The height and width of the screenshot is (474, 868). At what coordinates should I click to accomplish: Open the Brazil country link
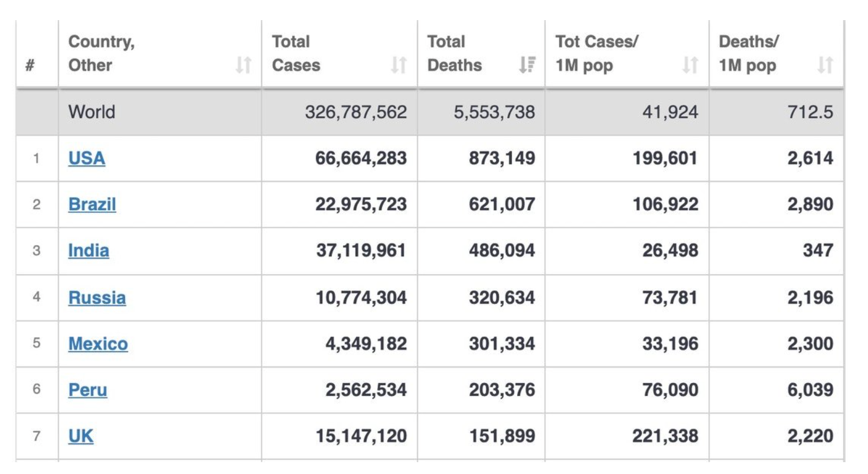click(92, 204)
